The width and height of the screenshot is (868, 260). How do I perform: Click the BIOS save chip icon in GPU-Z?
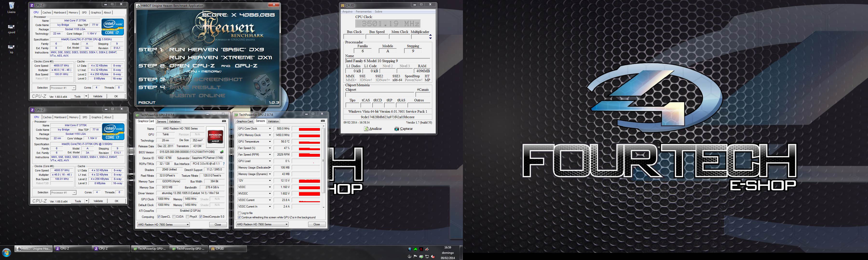[222, 152]
